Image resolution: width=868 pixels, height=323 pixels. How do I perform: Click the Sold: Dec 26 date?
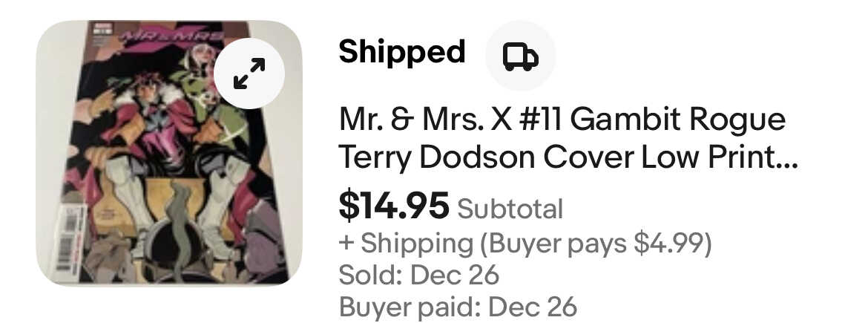[419, 275]
